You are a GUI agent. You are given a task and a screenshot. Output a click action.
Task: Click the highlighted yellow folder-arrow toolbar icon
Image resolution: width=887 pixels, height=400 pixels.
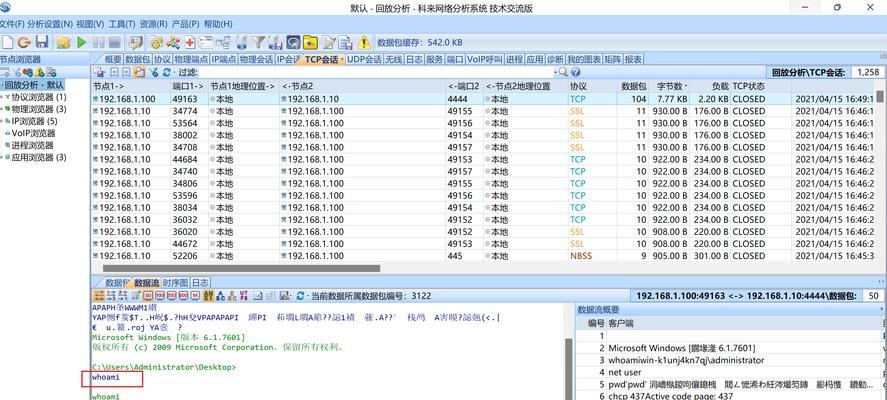pos(310,42)
